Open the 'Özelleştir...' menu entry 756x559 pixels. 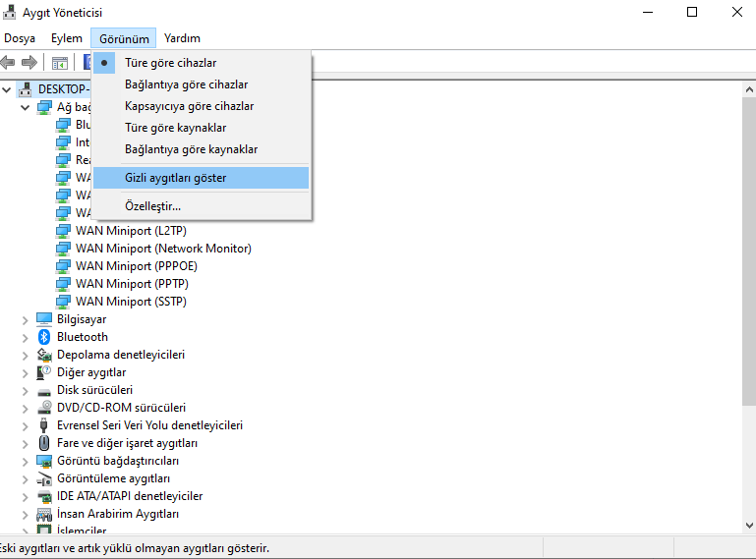[202, 206]
